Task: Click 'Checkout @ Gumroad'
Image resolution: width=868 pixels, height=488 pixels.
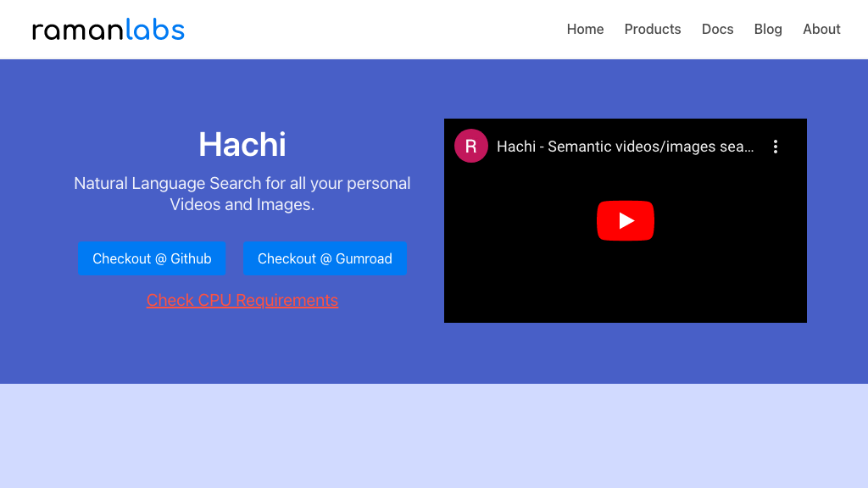Action: [325, 258]
